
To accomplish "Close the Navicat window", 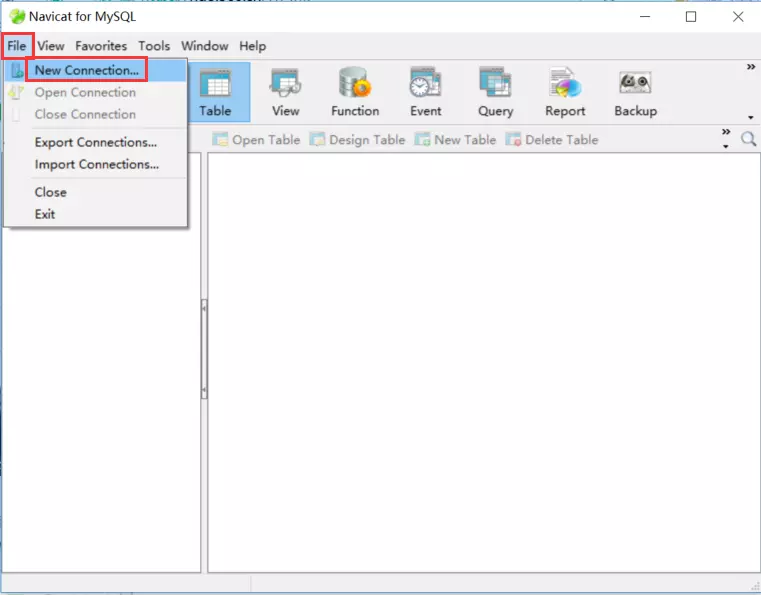I will pyautogui.click(x=738, y=17).
